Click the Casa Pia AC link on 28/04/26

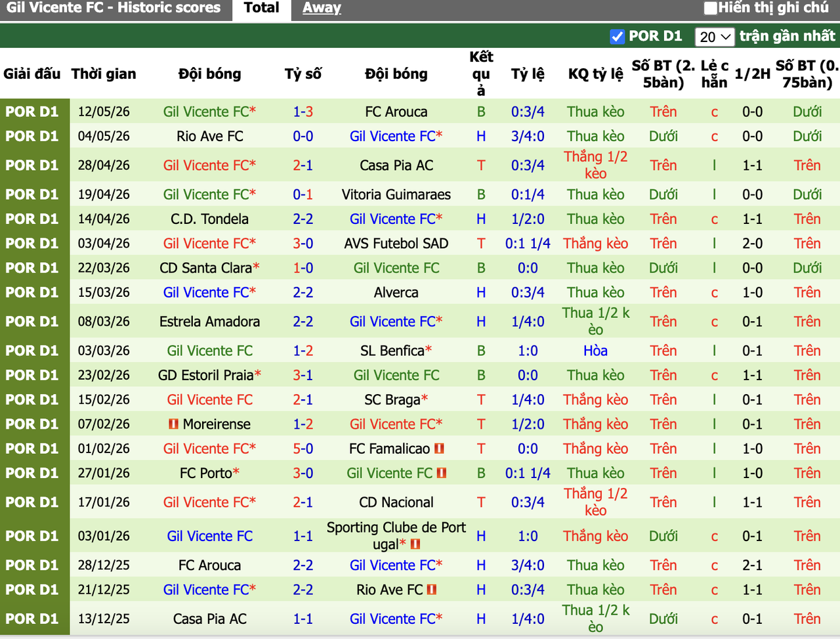[x=396, y=165]
